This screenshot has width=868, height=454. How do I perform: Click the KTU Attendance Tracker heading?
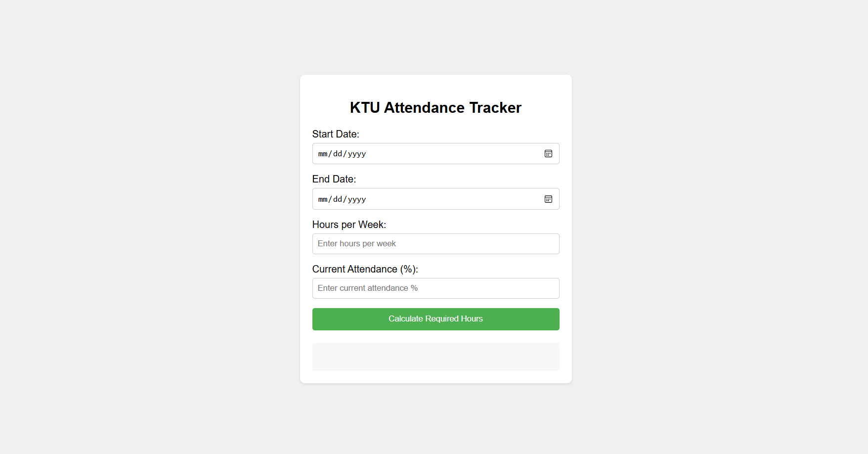(435, 107)
